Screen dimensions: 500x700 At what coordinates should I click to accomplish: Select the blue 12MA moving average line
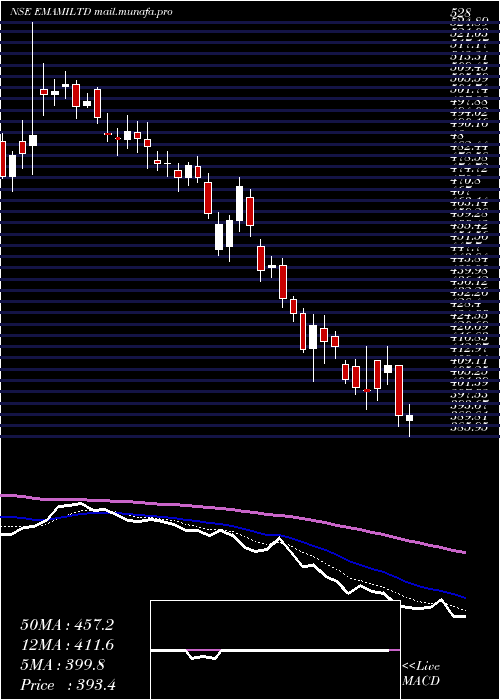(x=232, y=526)
